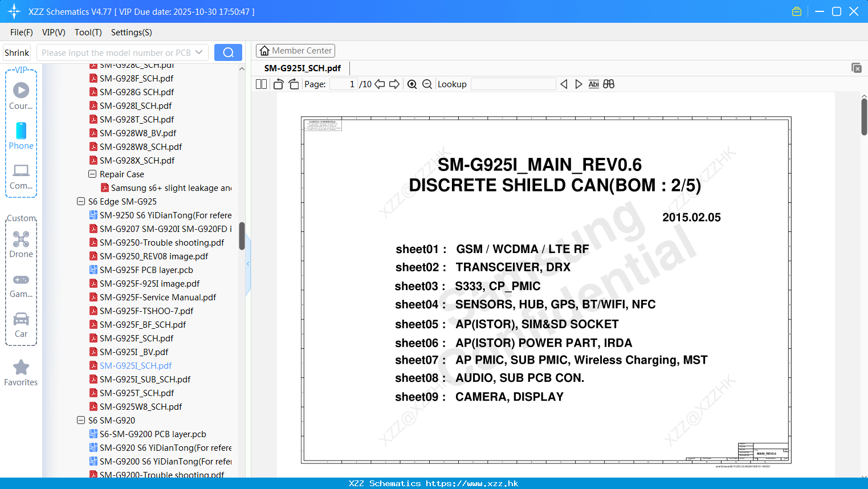The image size is (868, 489).
Task: Collapse the S6 Edge SM-G925 folder
Action: coord(80,201)
